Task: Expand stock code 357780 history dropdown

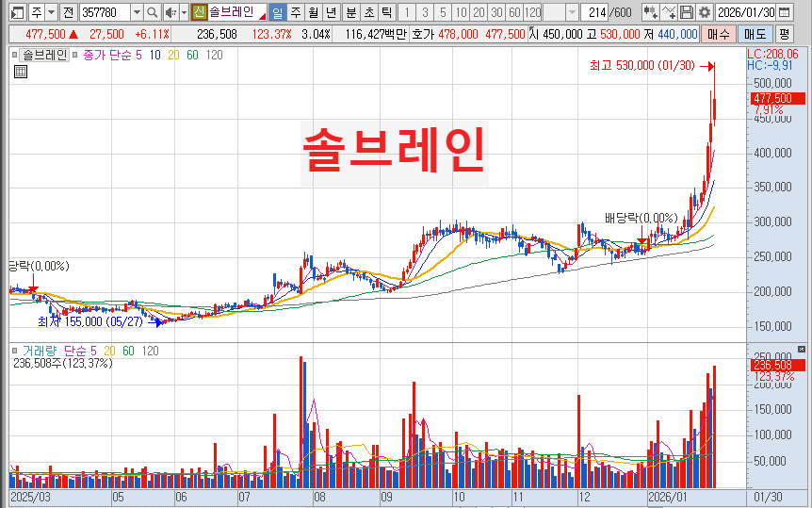Action: pyautogui.click(x=137, y=12)
